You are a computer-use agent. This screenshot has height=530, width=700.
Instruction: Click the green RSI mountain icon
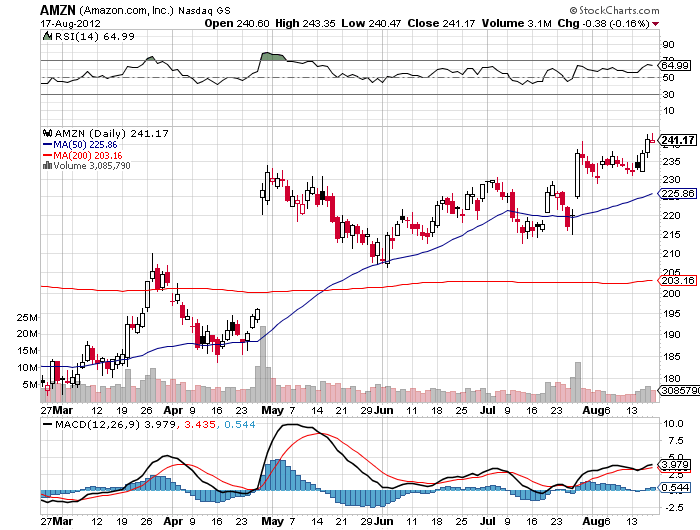click(x=47, y=36)
